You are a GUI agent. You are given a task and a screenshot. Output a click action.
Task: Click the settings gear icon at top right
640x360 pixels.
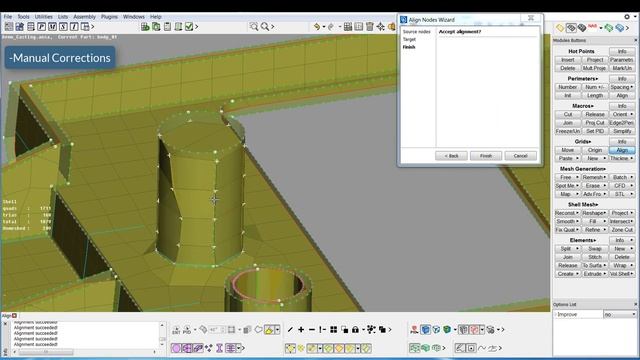pyautogui.click(x=627, y=17)
